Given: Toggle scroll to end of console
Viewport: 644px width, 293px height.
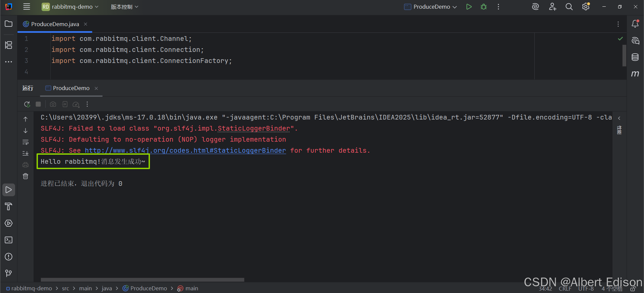Looking at the screenshot, I should [25, 153].
